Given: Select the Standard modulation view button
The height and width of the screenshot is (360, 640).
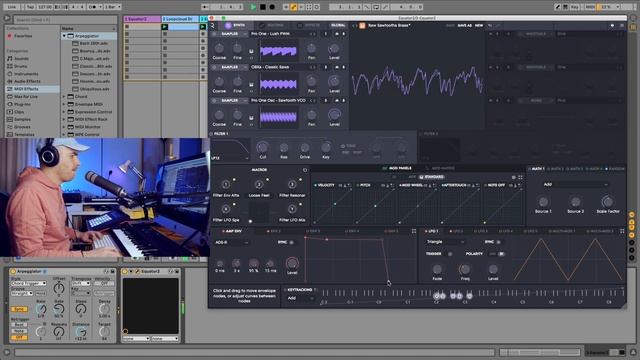Looking at the screenshot, I should [431, 177].
